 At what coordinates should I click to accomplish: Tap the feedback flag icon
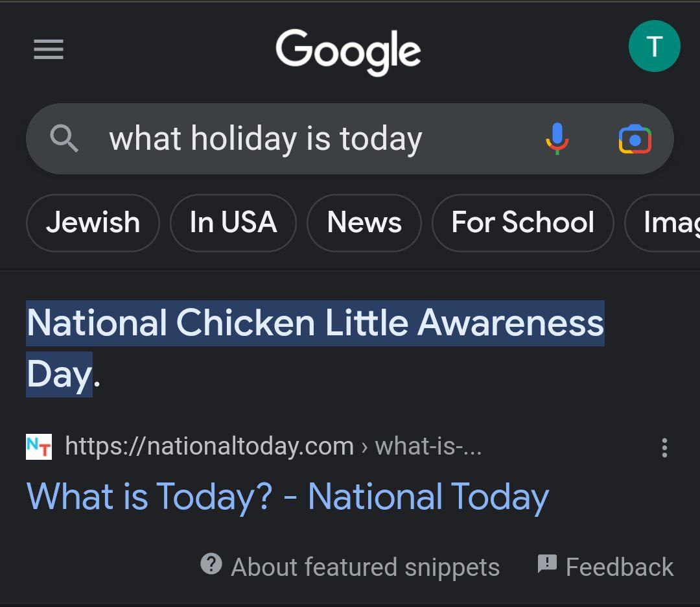click(547, 564)
